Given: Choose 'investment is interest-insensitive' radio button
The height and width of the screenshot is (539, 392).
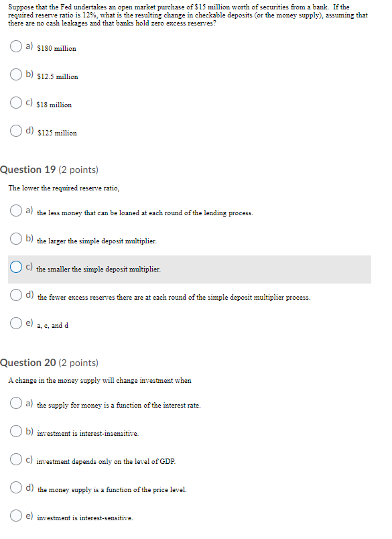Looking at the screenshot, I should point(16,431).
